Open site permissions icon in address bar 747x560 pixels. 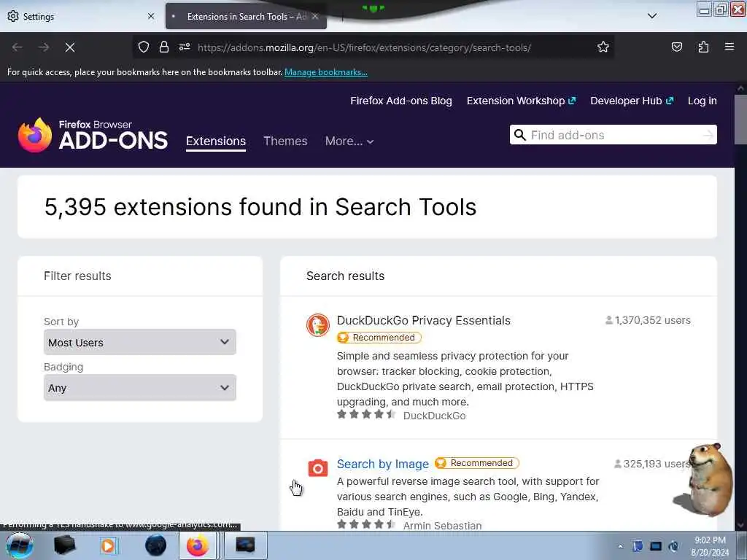tap(185, 47)
